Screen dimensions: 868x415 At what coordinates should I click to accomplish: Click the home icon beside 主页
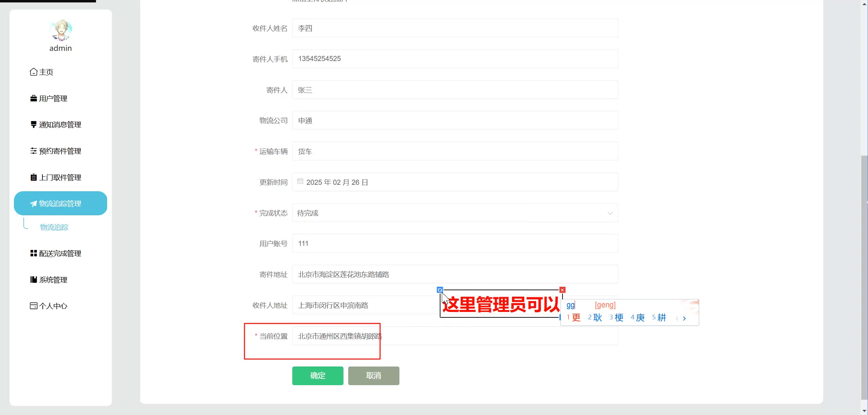[34, 72]
